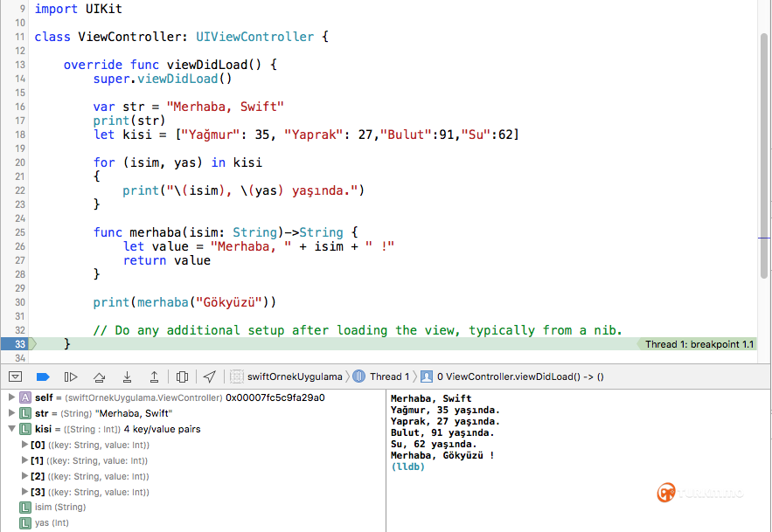Click the Step Over debug icon
The image size is (772, 532).
(x=99, y=377)
